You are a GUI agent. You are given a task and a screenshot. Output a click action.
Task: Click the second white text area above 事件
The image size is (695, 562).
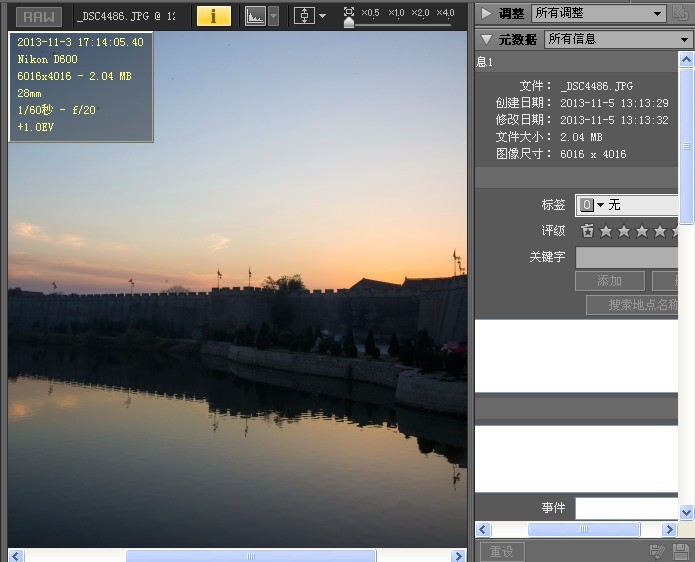[576, 458]
